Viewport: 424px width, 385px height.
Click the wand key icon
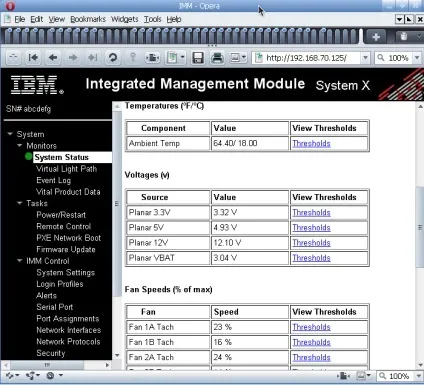click(133, 58)
